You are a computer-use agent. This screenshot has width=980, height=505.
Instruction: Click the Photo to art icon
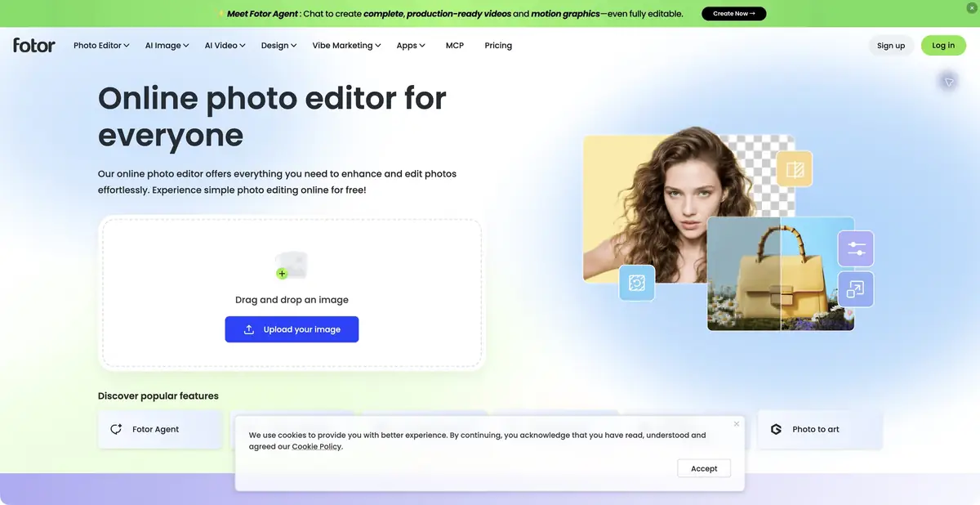(776, 429)
